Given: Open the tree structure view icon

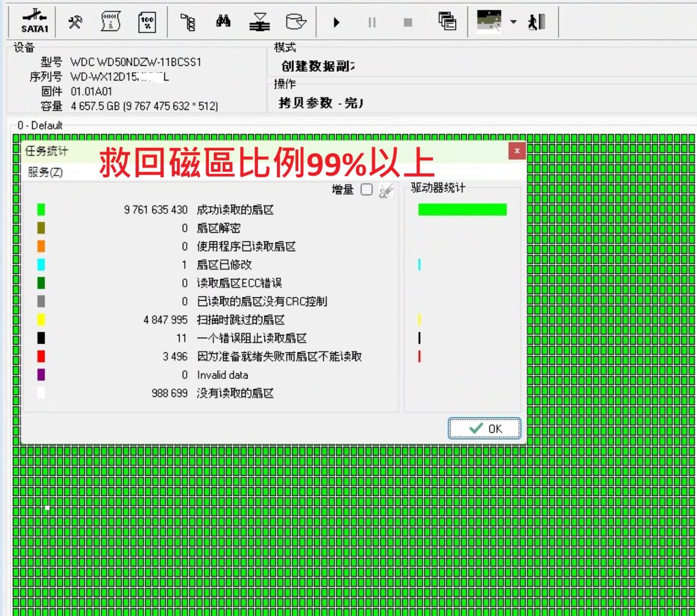Looking at the screenshot, I should point(188,22).
